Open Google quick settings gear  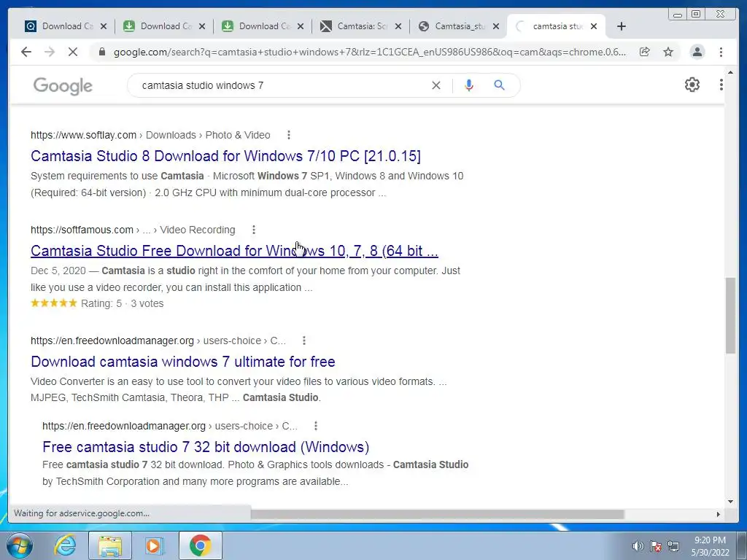coord(692,85)
